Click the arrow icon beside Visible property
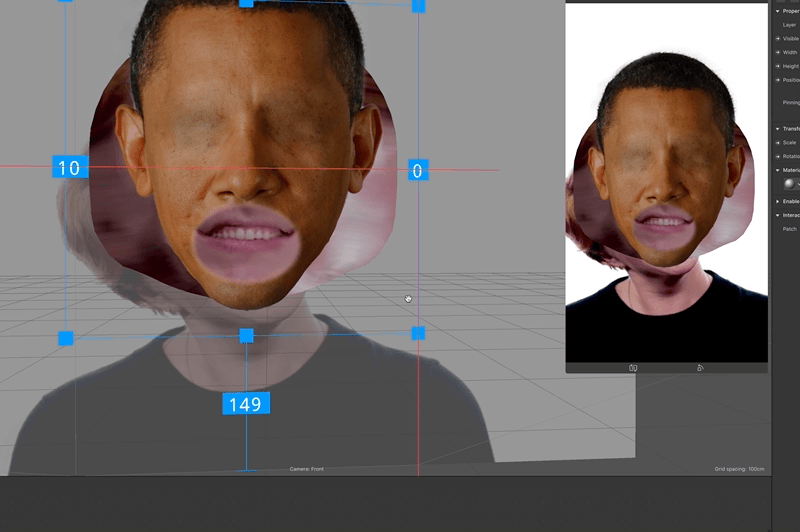 [778, 39]
